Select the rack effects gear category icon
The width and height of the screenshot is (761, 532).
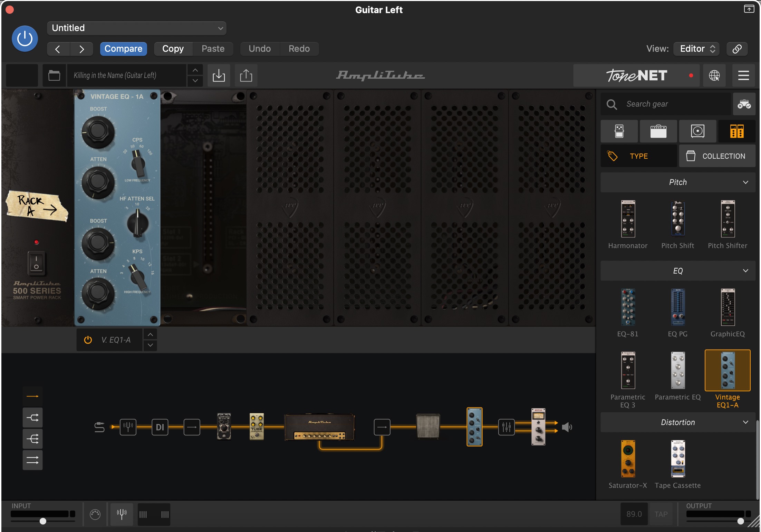click(736, 131)
